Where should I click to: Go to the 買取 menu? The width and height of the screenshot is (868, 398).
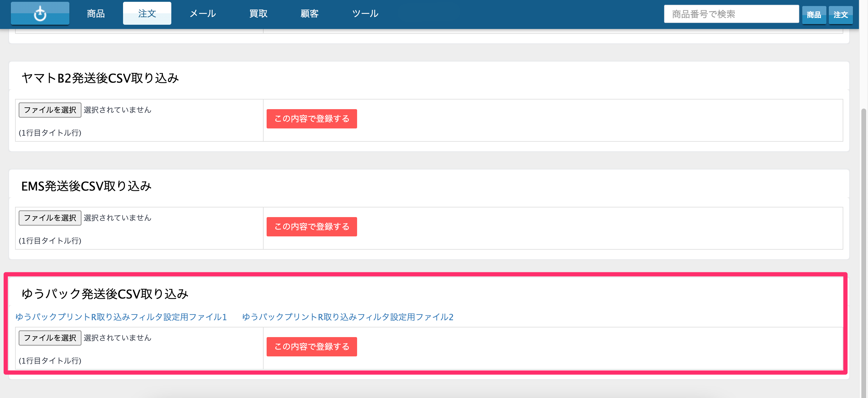coord(258,14)
